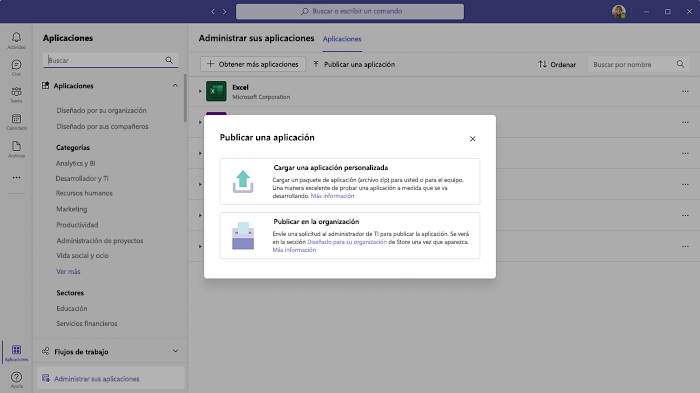Click the Ver más link
Screen dimensions: 700x393
click(68, 272)
